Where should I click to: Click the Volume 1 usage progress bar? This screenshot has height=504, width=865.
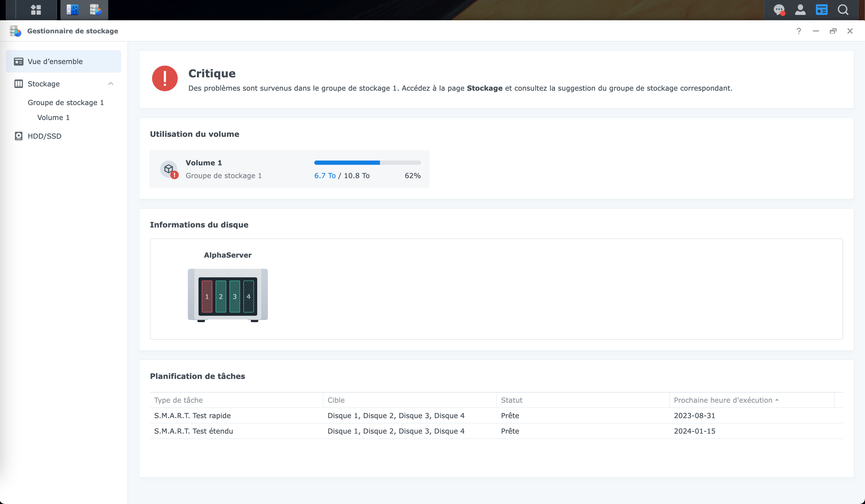click(x=367, y=163)
